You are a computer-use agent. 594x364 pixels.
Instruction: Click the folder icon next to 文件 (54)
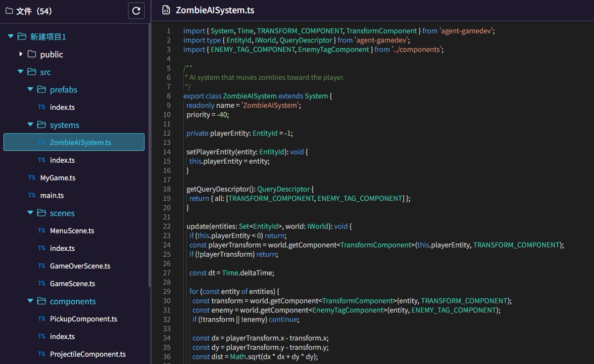9,11
